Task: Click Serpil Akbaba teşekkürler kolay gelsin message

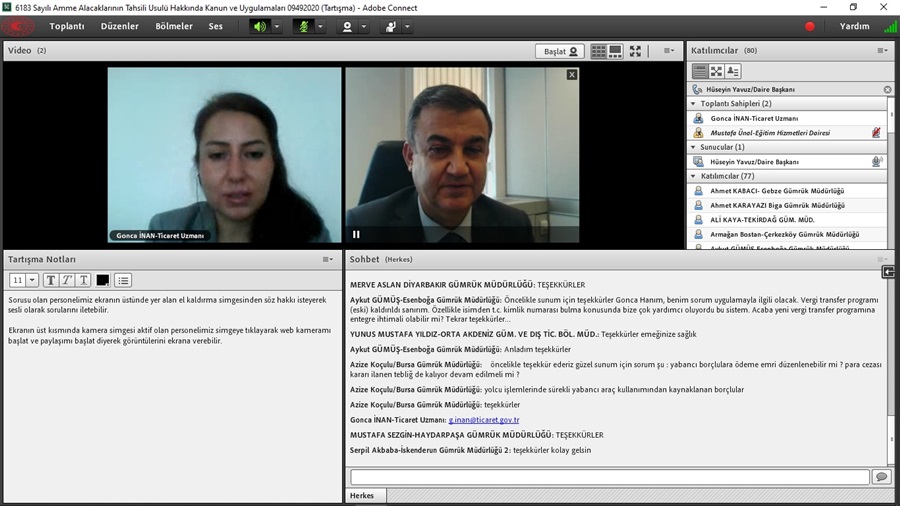Action: (x=470, y=450)
